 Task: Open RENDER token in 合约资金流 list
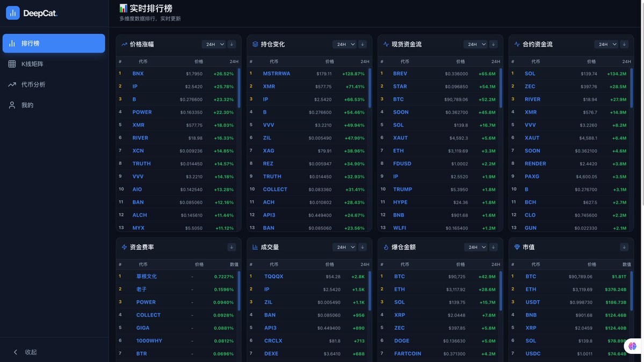pos(535,163)
